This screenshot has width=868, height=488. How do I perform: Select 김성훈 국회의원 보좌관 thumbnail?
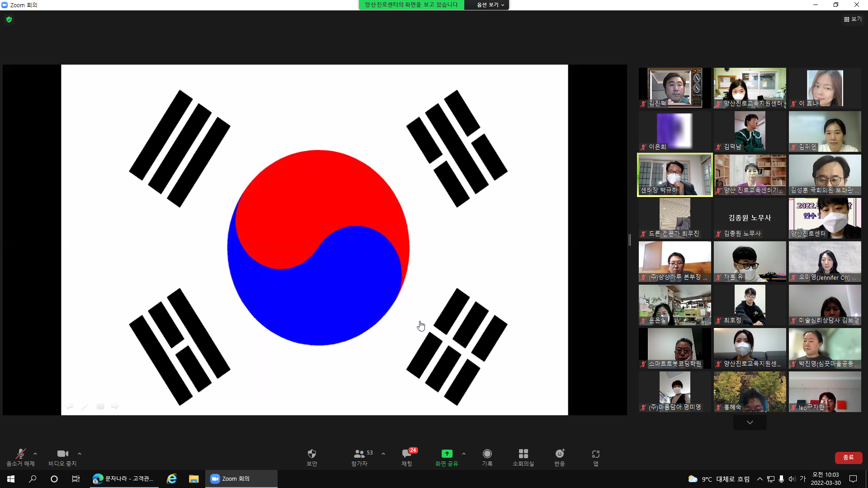coord(825,175)
